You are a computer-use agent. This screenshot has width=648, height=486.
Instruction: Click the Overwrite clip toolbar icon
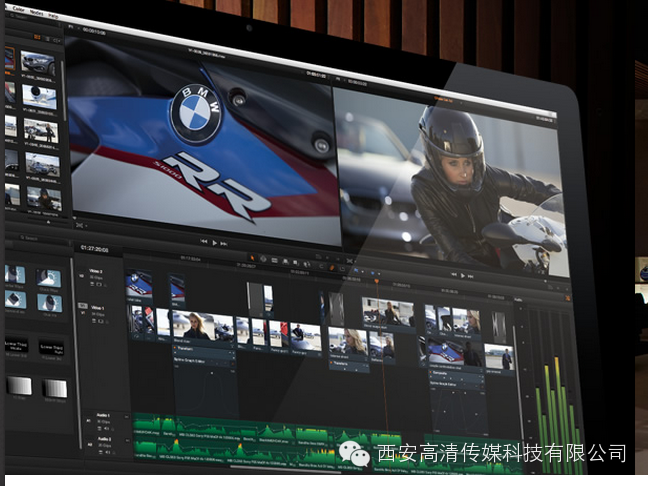click(295, 262)
